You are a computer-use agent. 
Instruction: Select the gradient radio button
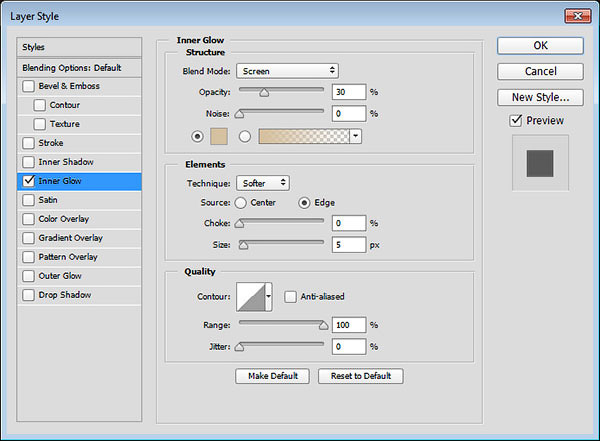point(245,136)
